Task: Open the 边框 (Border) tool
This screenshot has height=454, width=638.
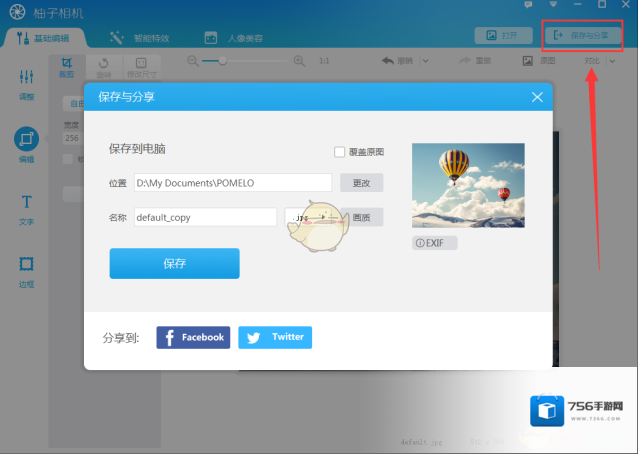Action: [x=26, y=264]
